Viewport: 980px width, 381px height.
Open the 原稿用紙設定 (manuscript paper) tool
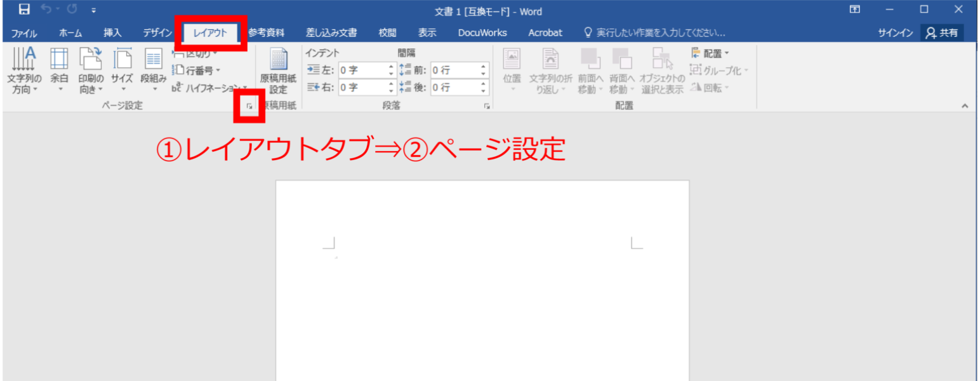point(279,70)
